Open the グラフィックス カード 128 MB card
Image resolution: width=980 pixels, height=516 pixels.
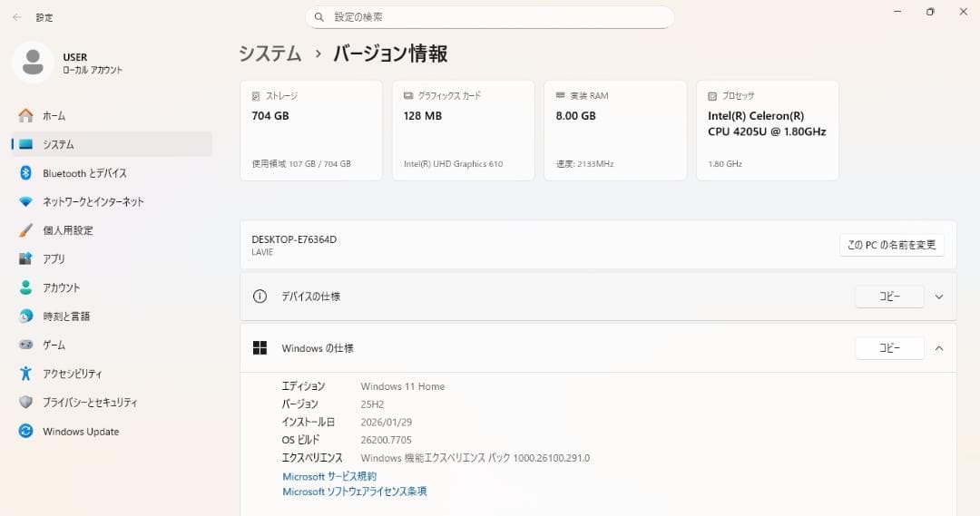pos(463,131)
